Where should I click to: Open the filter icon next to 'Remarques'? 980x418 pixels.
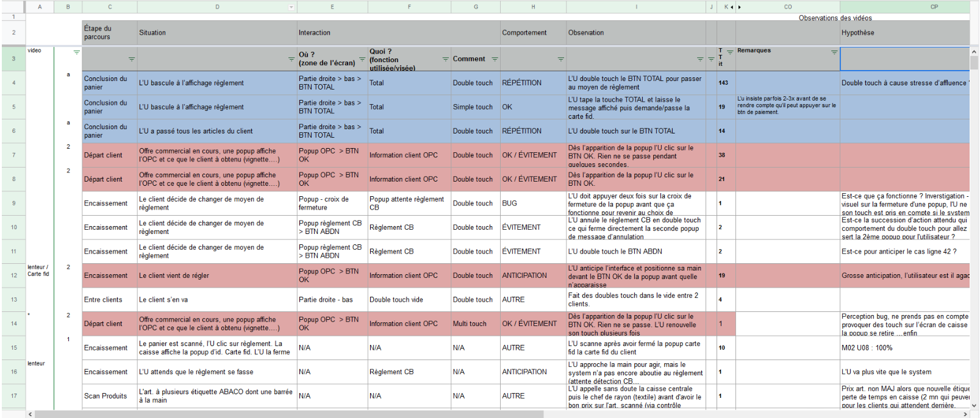pos(834,52)
